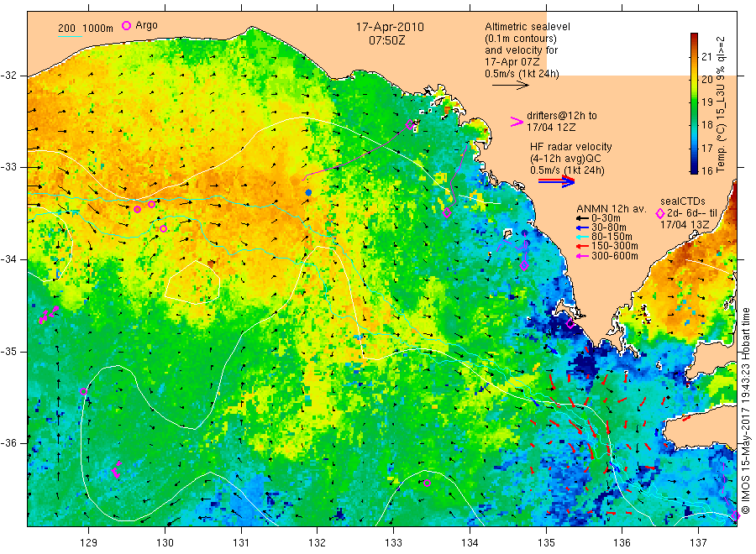Click the blue 30-80m legend arrow
The width and height of the screenshot is (756, 554).
582,227
